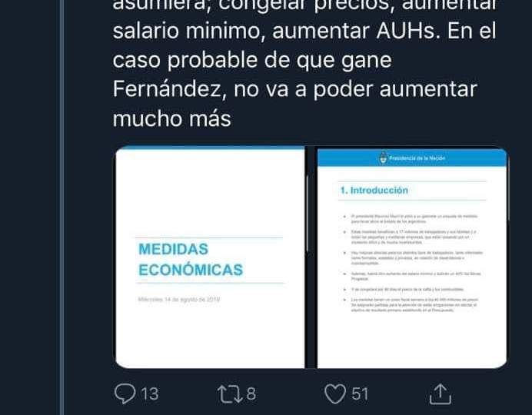Click the first bullet point under Introducción
The image size is (532, 415).
411,219
